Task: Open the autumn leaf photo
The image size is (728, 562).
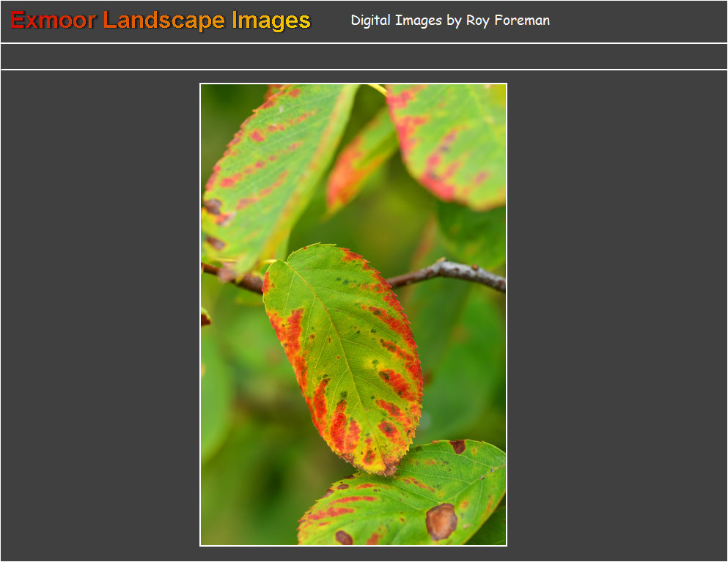Action: pos(353,314)
